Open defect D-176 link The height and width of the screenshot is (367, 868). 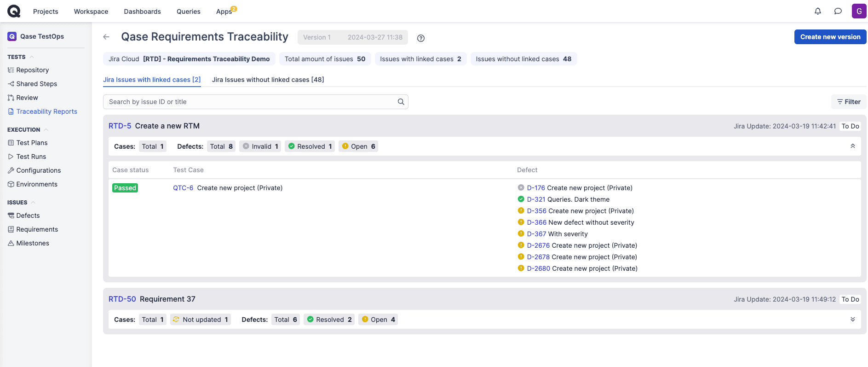coord(536,188)
